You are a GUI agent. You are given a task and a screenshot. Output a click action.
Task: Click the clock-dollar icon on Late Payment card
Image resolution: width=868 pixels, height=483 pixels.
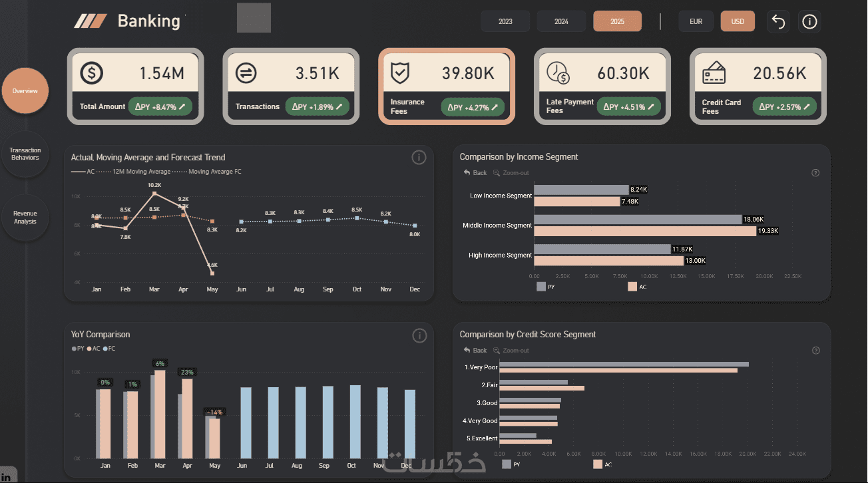point(558,73)
